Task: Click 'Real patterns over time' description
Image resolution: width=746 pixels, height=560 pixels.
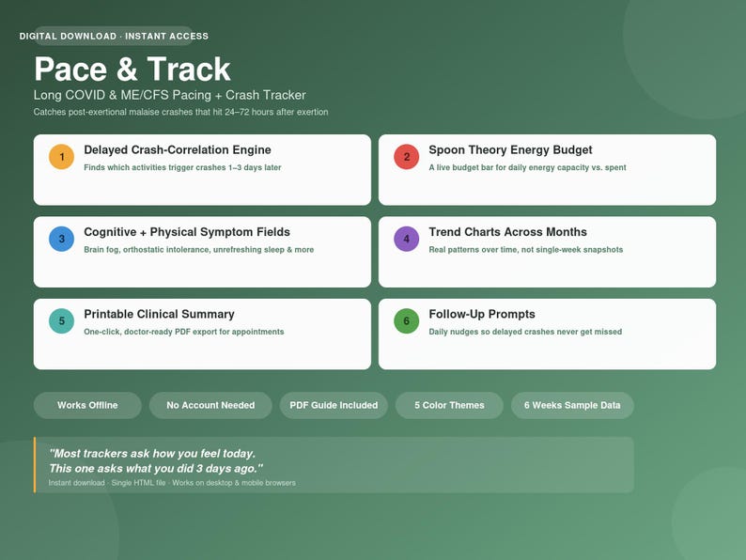Action: coord(526,250)
